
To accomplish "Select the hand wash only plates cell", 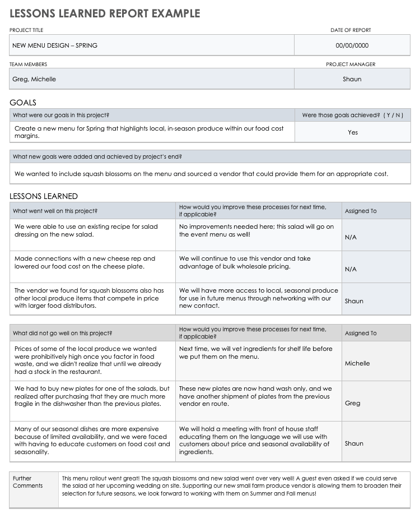I will (258, 400).
